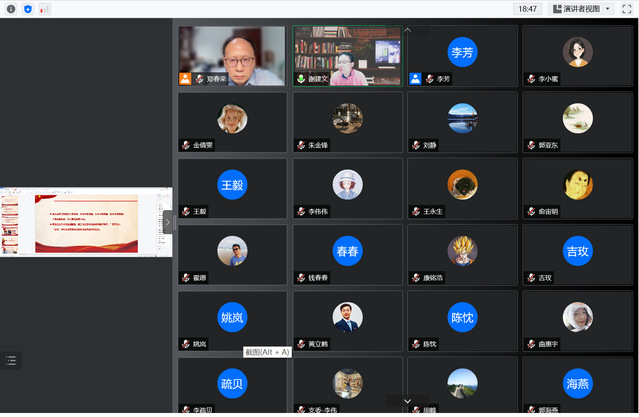Select 郑春荣's video tile
The image size is (639, 417).
[232, 55]
